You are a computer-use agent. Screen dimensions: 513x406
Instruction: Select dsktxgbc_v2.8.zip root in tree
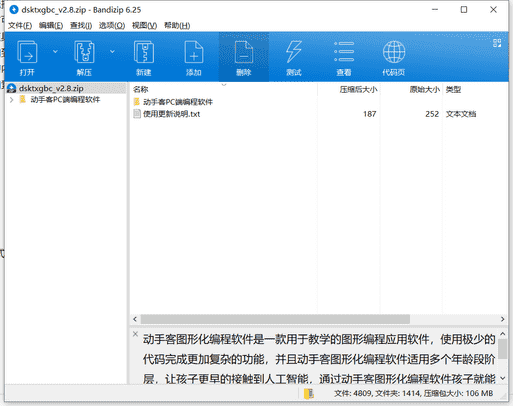tap(51, 88)
